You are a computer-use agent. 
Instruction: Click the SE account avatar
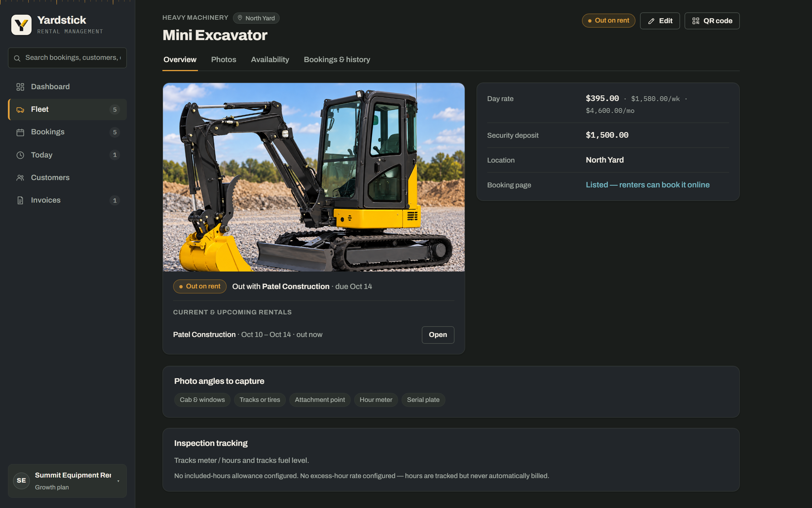pos(21,481)
